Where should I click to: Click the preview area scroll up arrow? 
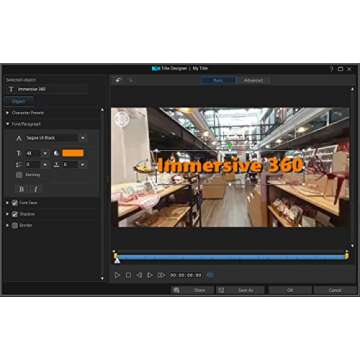[x=352, y=89]
